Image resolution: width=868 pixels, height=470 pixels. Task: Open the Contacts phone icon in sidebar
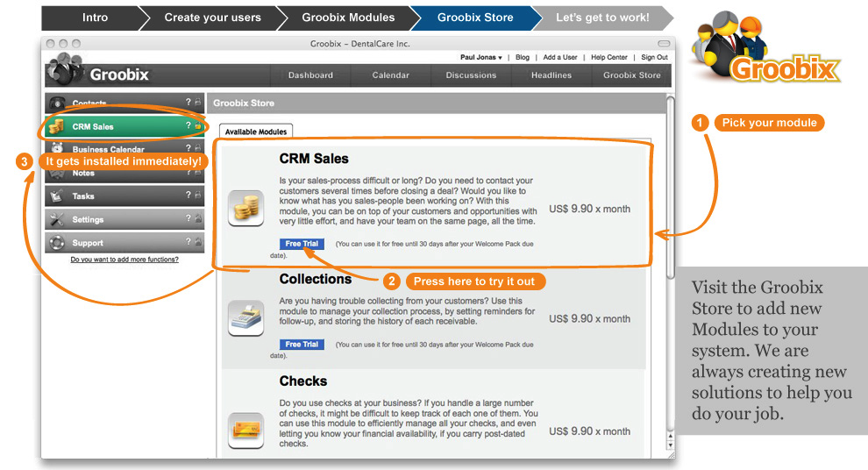pos(56,103)
